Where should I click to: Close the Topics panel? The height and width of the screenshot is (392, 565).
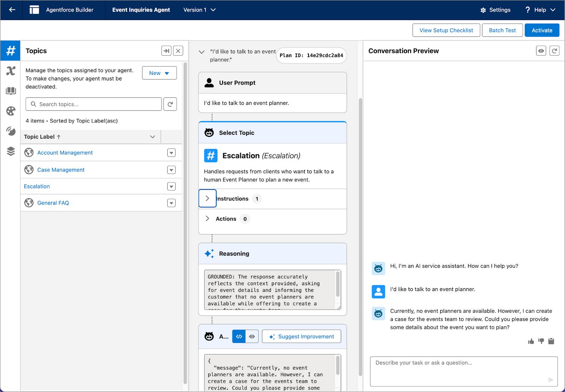(x=178, y=51)
